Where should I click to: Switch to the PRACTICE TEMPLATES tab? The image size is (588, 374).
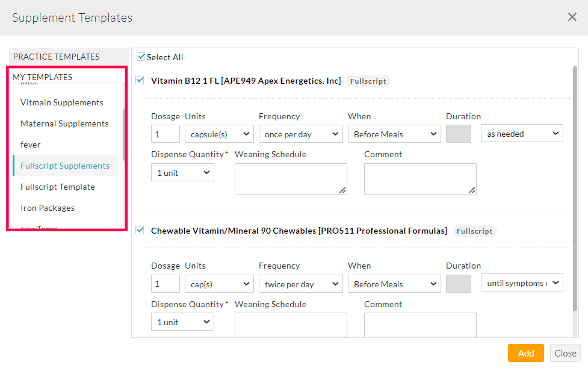(x=57, y=56)
